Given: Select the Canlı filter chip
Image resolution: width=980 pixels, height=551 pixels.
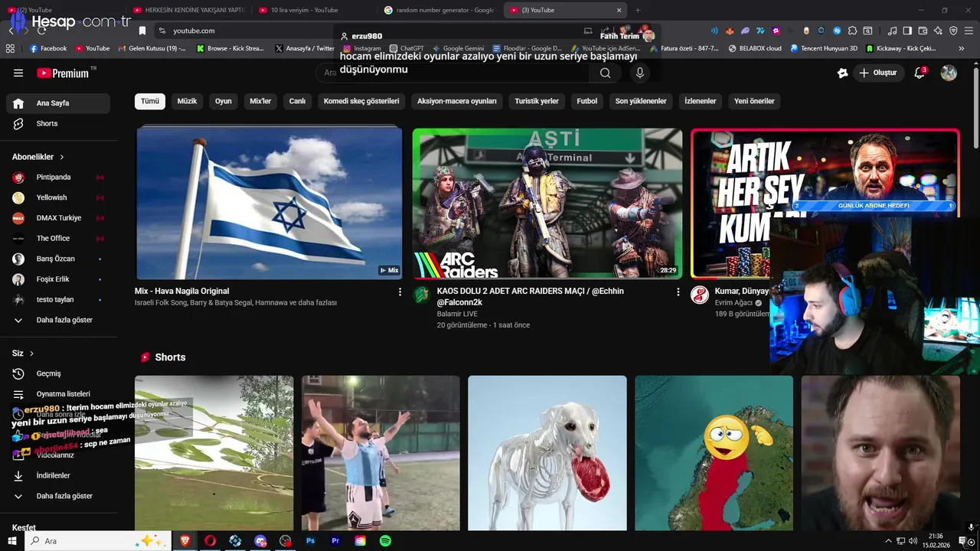Looking at the screenshot, I should (297, 101).
